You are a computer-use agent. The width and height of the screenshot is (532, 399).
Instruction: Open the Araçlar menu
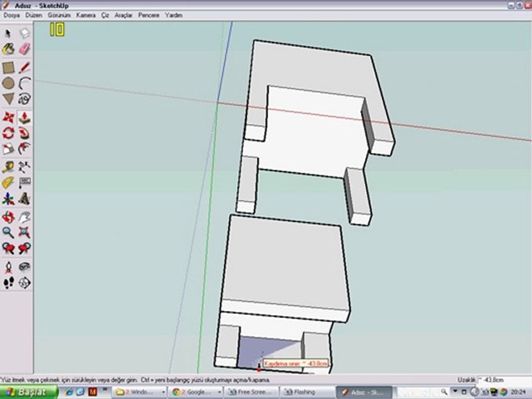click(123, 16)
